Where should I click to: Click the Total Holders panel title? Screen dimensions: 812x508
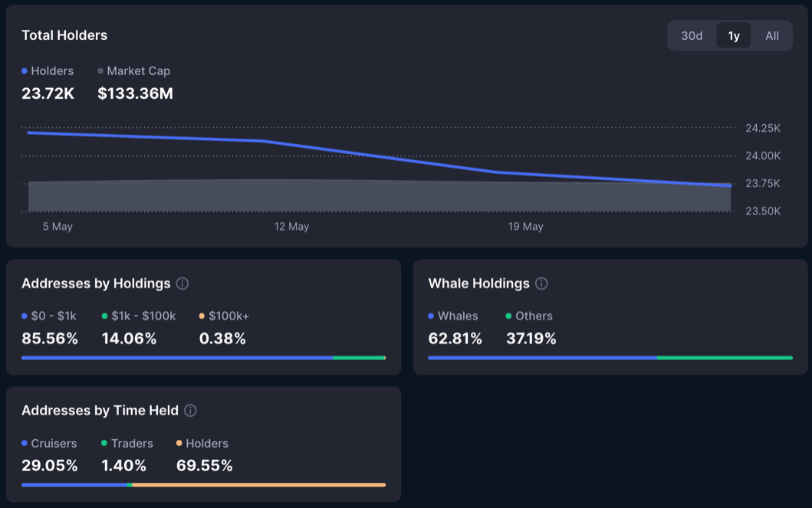pos(64,35)
